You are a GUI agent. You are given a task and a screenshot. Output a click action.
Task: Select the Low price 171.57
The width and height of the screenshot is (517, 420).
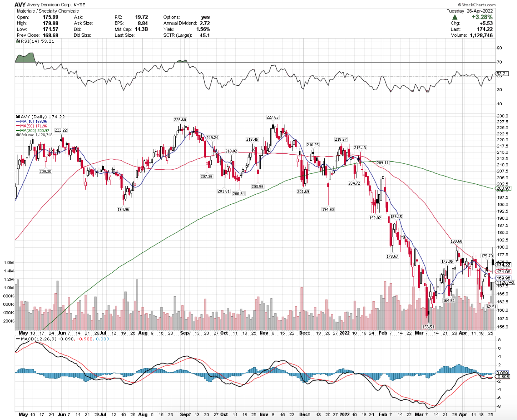(x=51, y=29)
